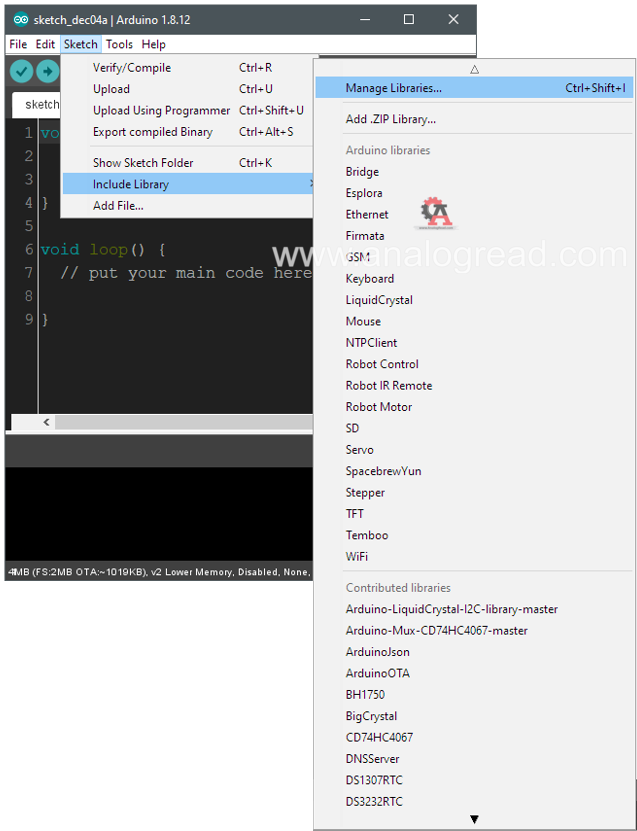Click the 'void loop() {' code line

103,250
